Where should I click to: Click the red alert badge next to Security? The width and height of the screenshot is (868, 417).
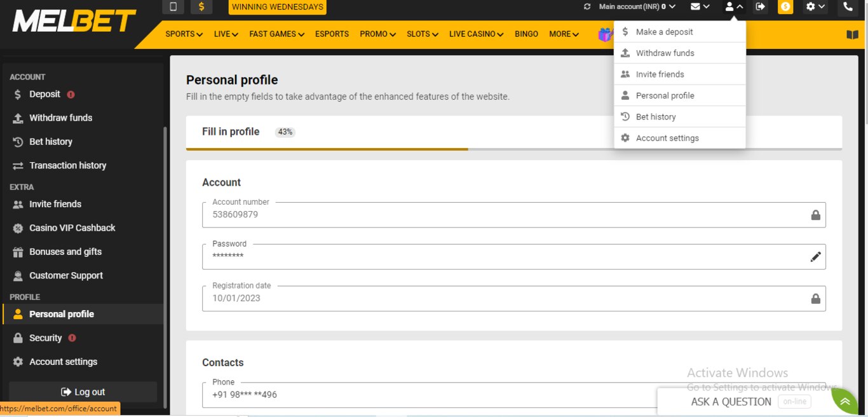click(72, 338)
